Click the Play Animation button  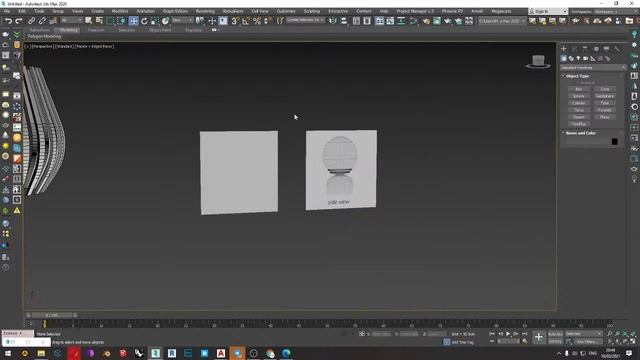pos(508,334)
